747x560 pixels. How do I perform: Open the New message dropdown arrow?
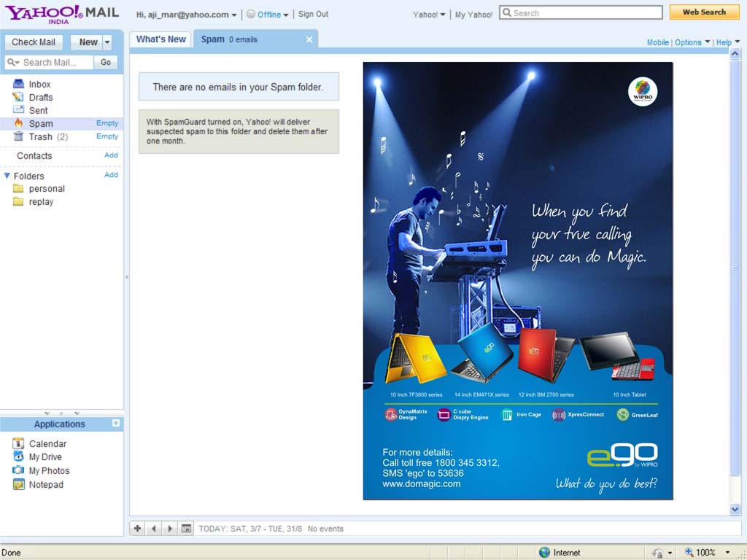pos(107,42)
